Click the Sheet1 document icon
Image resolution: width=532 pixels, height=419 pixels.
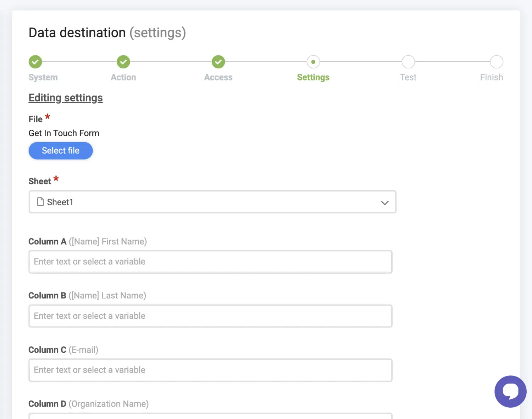click(40, 202)
